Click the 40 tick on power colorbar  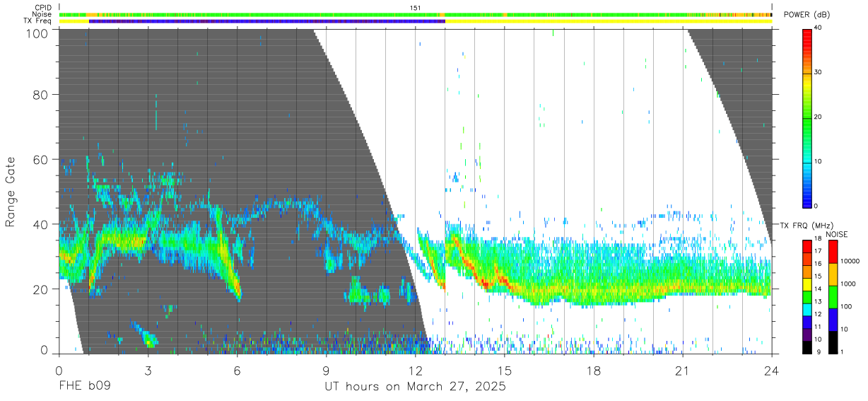point(819,29)
